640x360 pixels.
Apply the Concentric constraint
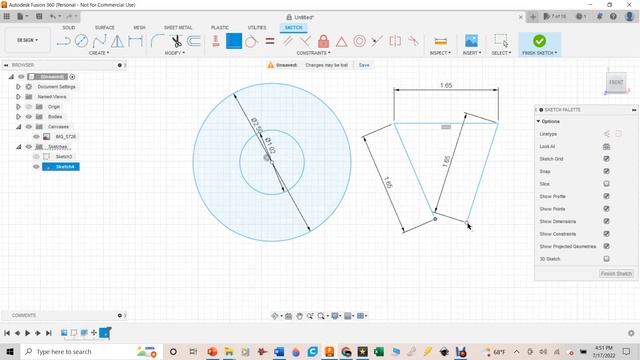(359, 41)
